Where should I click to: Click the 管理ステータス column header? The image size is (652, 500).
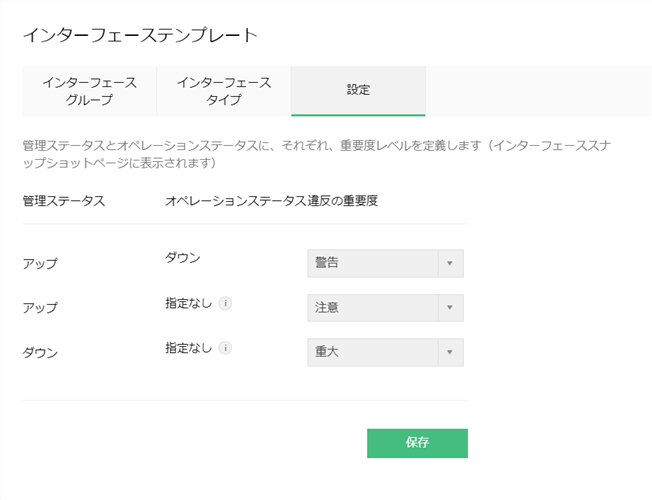[x=64, y=201]
